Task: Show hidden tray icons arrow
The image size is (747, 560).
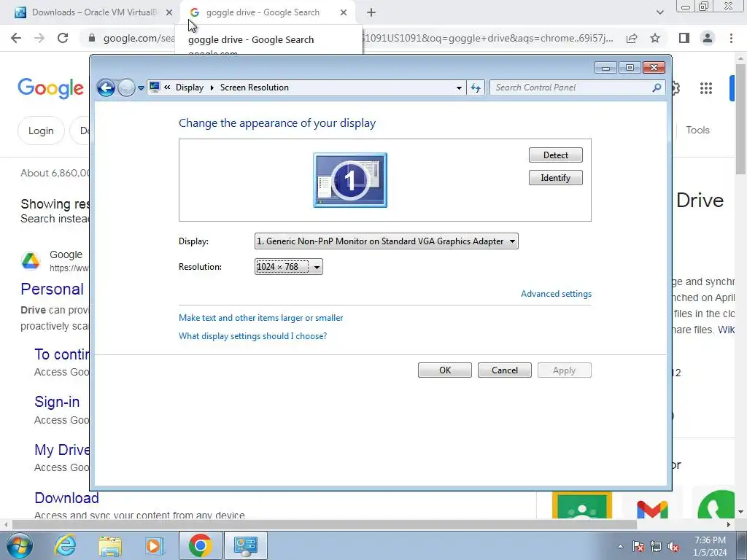Action: click(x=620, y=546)
